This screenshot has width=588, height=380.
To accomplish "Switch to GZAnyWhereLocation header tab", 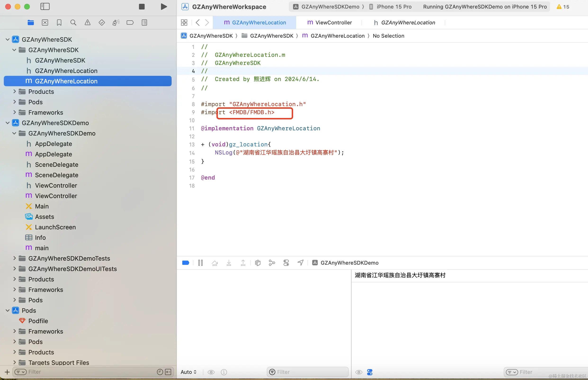I will click(x=405, y=23).
